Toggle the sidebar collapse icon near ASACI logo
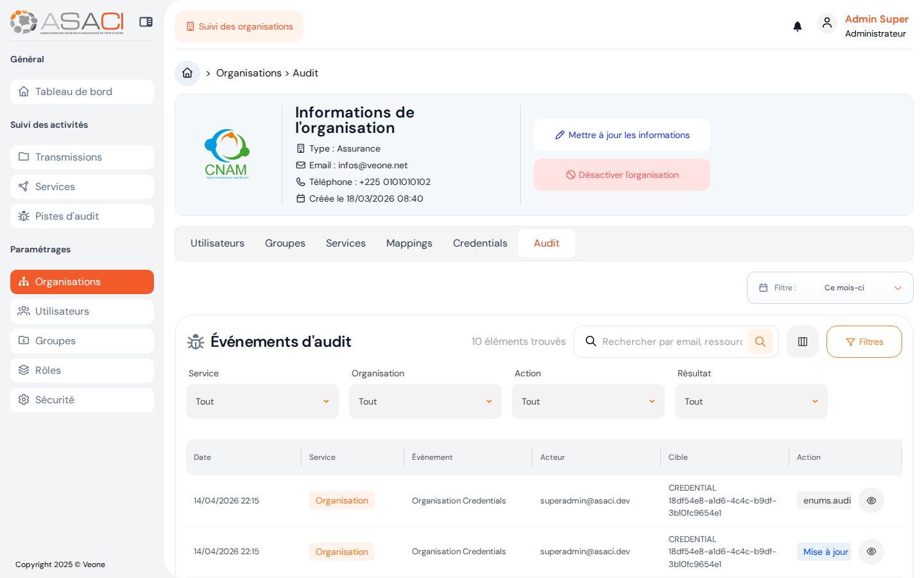 point(146,21)
